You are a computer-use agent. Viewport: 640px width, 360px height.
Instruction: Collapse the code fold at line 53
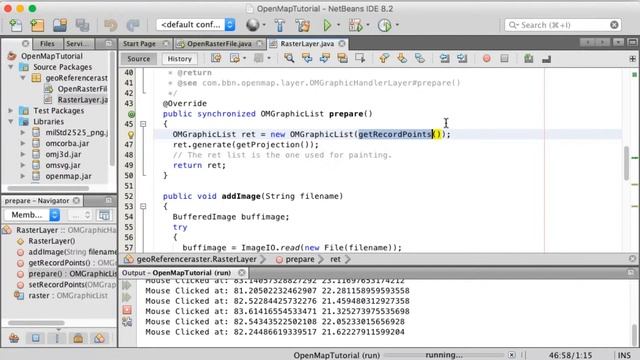pos(143,207)
